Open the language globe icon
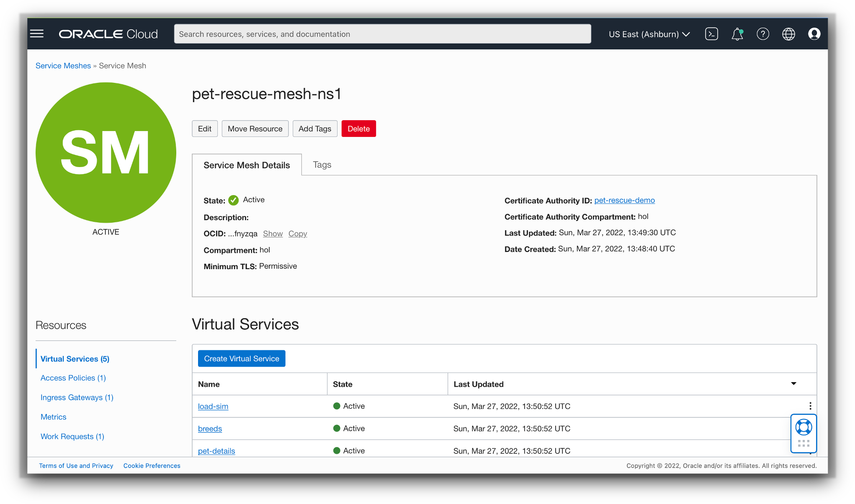 click(788, 34)
